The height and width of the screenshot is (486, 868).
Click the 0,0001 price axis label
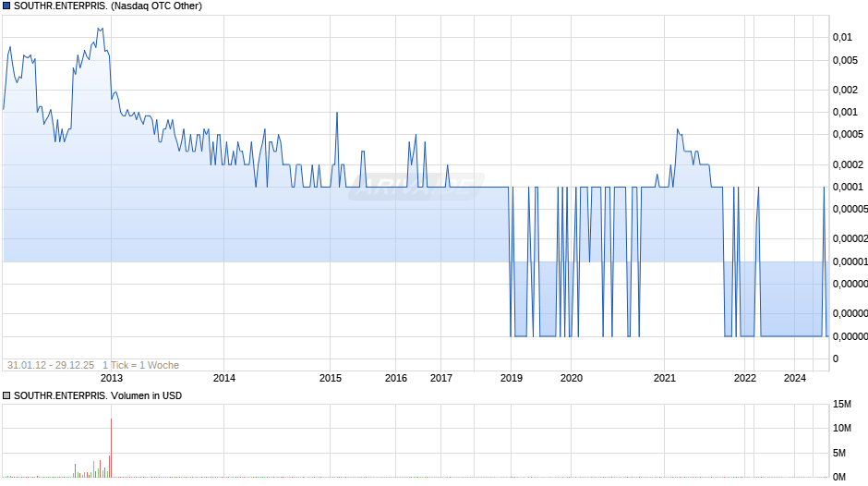(x=848, y=187)
